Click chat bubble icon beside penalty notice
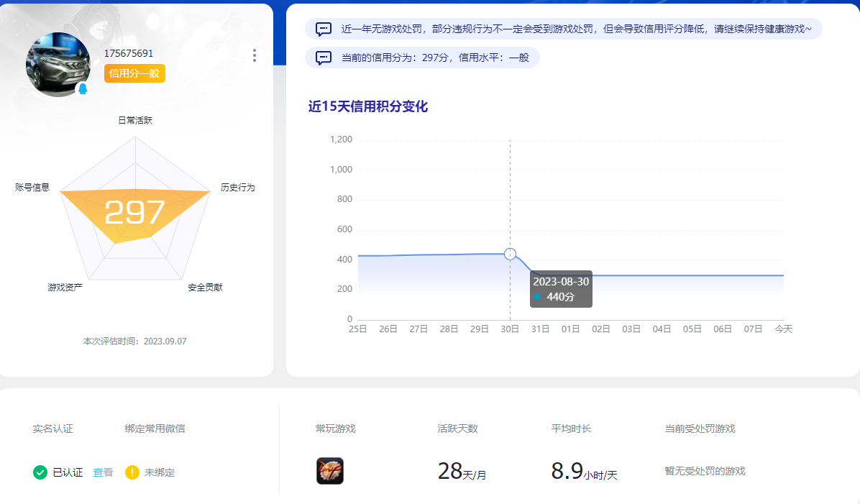Image resolution: width=860 pixels, height=504 pixels. (x=324, y=29)
